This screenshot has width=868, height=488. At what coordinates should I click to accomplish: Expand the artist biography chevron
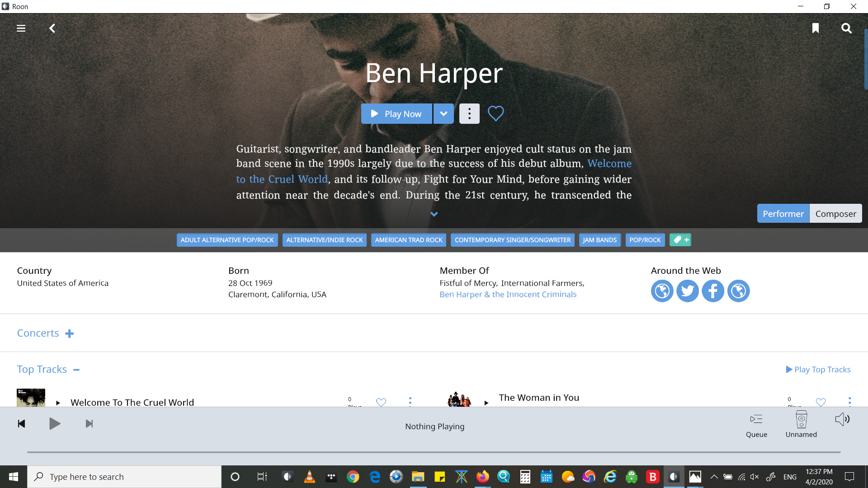pyautogui.click(x=434, y=214)
